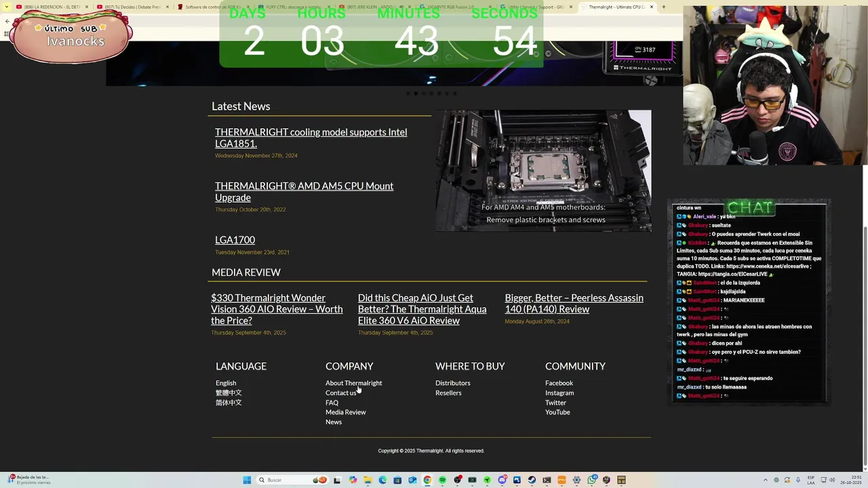
Task: Select the second carousel slide dot
Action: point(416,94)
